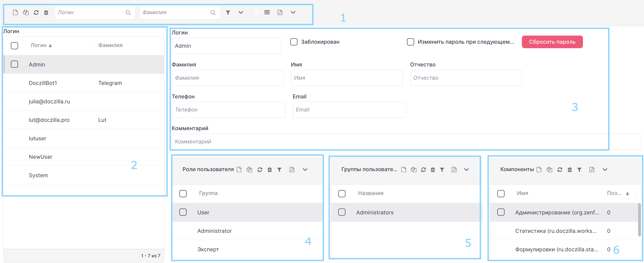The height and width of the screenshot is (263, 644).
Task: Expand chevron menu in Роли пользователя panel
Action: click(x=305, y=170)
